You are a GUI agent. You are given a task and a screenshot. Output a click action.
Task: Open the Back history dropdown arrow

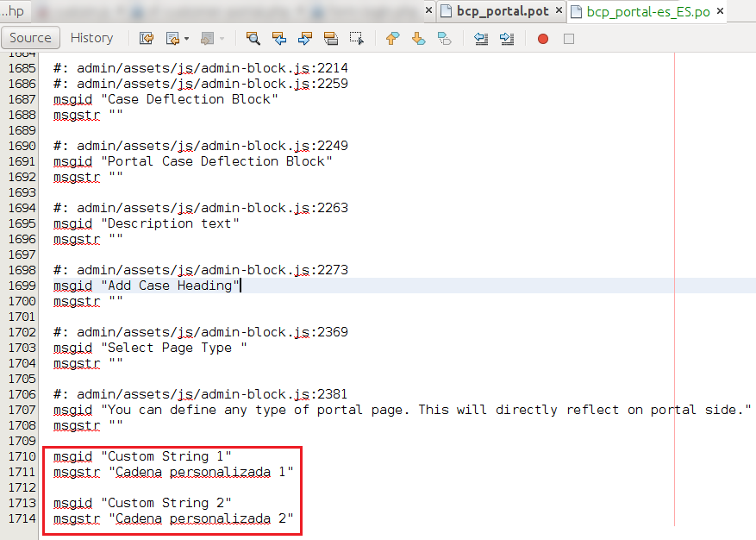187,38
